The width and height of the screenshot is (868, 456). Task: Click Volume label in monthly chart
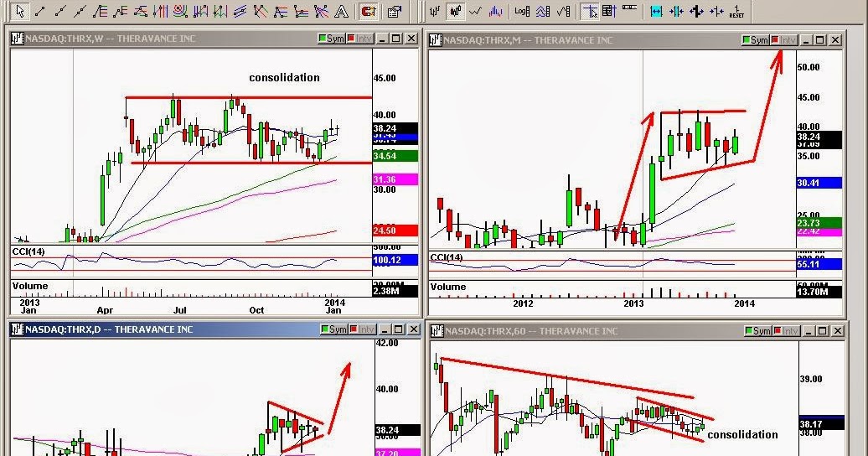coord(448,287)
